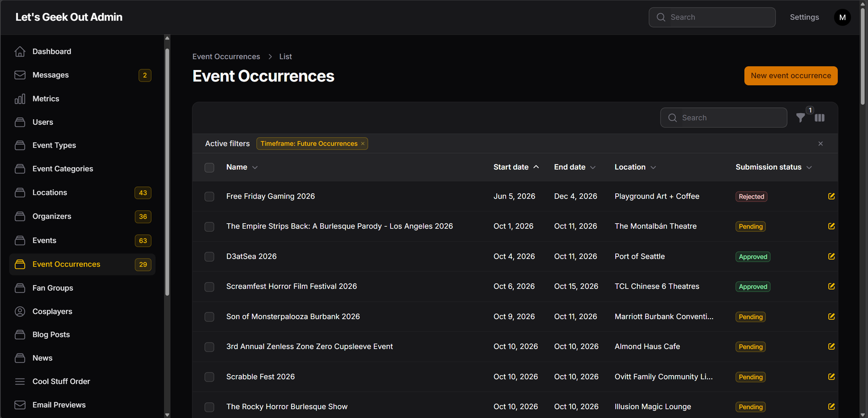
Task: Open Let's Geek Out Admin home link
Action: tap(69, 17)
